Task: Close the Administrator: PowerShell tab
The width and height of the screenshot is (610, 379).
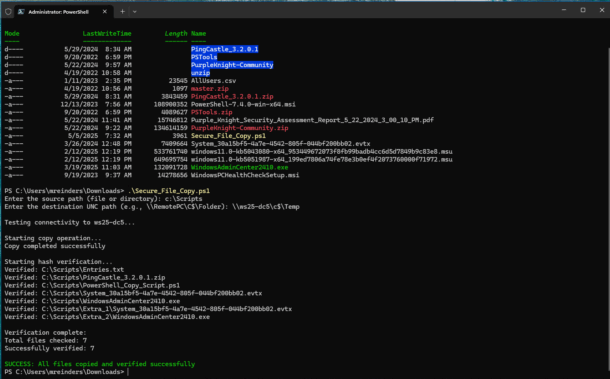Action: [105, 12]
